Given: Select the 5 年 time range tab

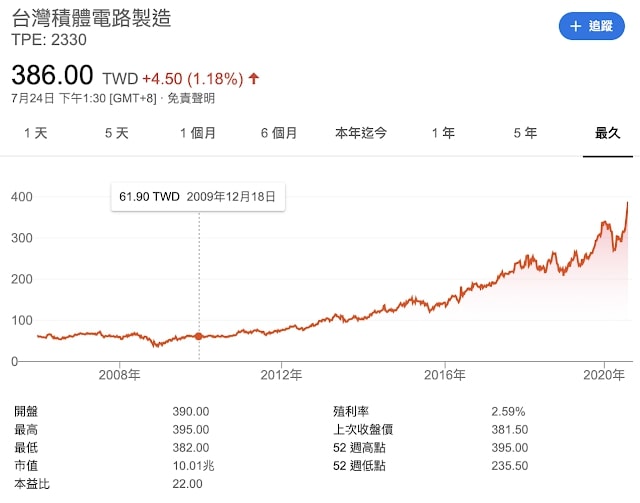Looking at the screenshot, I should click(525, 133).
